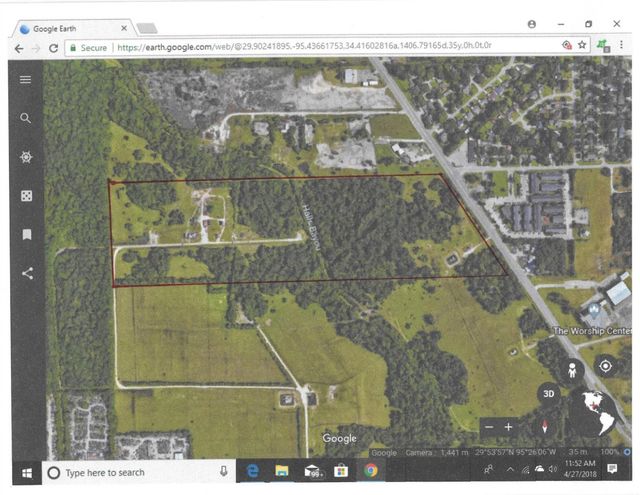
Task: Bookmark the page with star icon
Action: tap(582, 44)
